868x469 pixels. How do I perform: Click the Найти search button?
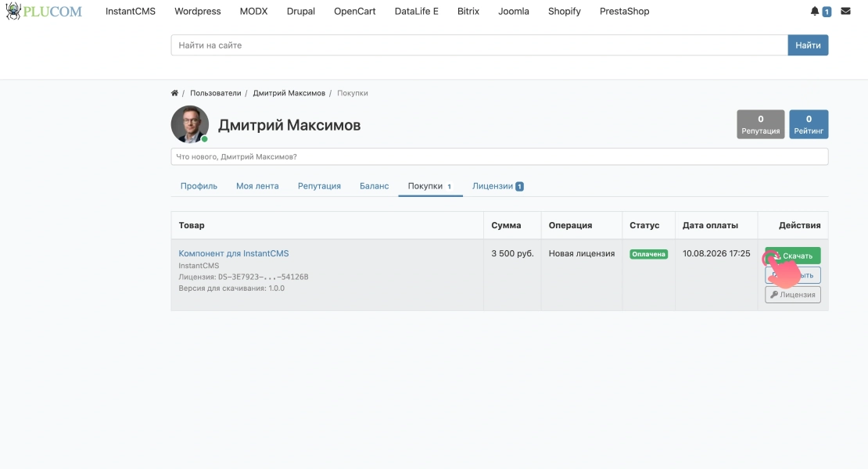809,45
